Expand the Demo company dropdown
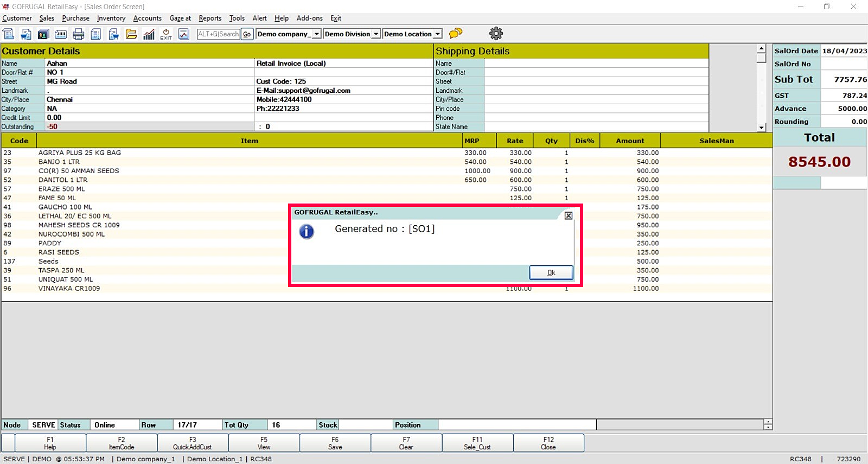Image resolution: width=868 pixels, height=464 pixels. 316,34
